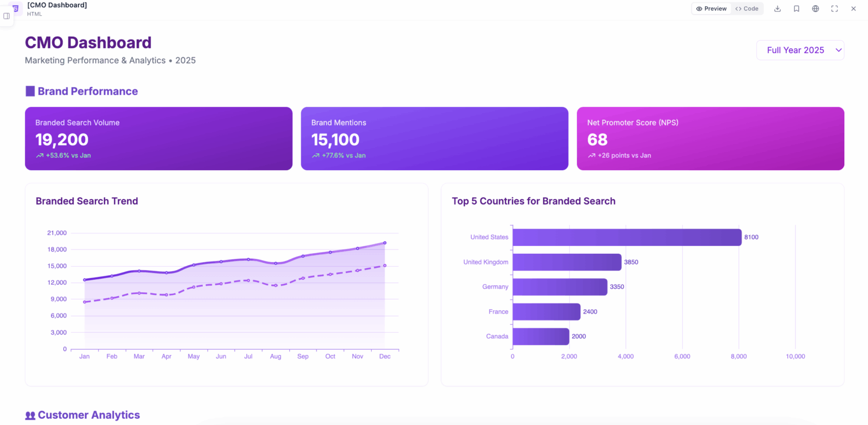
Task: Click the France bar in the chart
Action: [546, 312]
